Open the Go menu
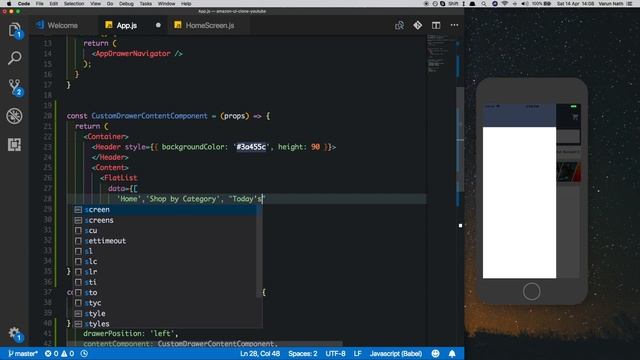This screenshot has height=360, width=640. click(110, 4)
